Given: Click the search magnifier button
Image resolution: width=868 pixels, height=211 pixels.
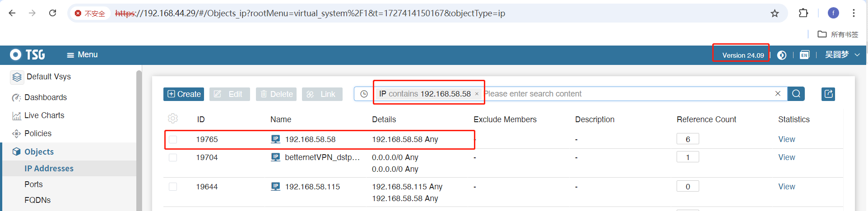Looking at the screenshot, I should click(796, 94).
